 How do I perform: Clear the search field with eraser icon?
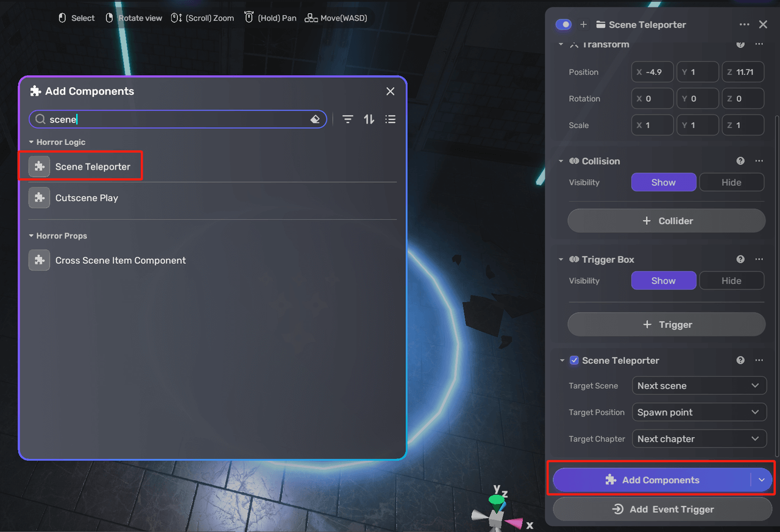click(315, 119)
